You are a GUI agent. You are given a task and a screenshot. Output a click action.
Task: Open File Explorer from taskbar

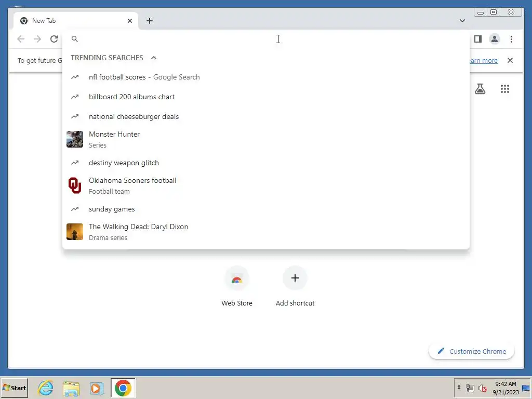tap(71, 388)
